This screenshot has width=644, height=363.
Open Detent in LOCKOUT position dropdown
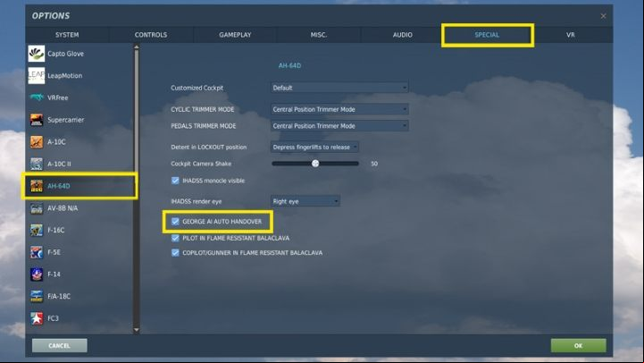314,147
